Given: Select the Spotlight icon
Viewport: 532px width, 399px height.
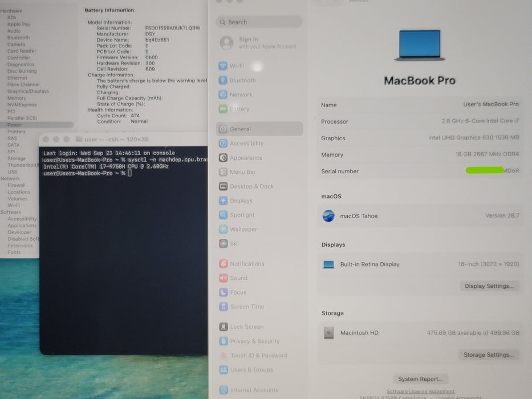Looking at the screenshot, I should (223, 215).
